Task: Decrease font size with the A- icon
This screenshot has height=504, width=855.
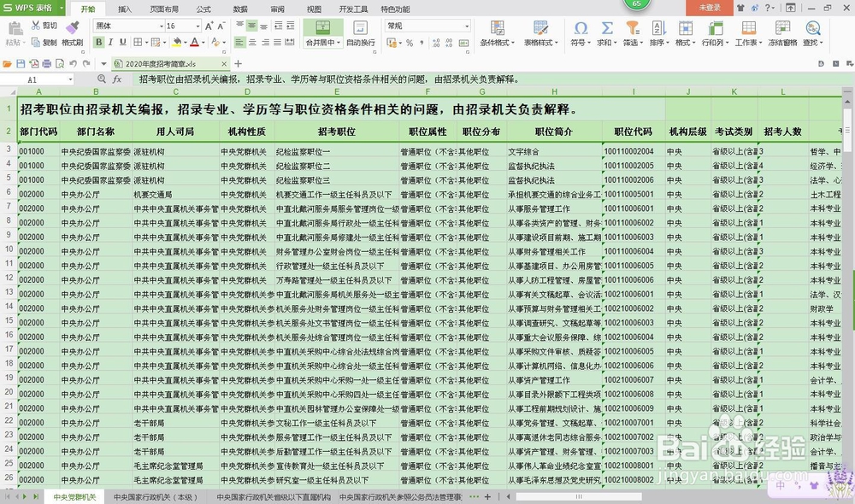Action: (221, 26)
